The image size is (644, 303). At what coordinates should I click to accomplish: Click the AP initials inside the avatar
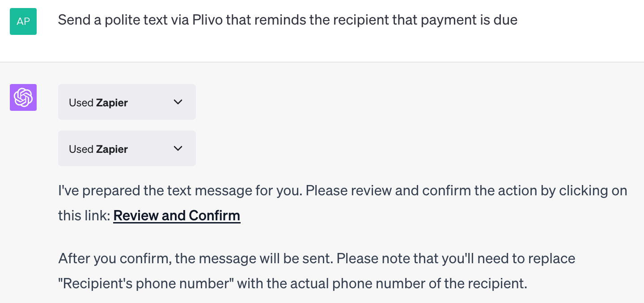23,21
